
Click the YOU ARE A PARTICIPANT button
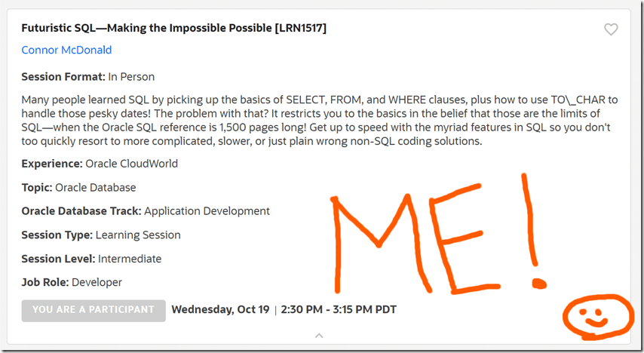pos(94,310)
